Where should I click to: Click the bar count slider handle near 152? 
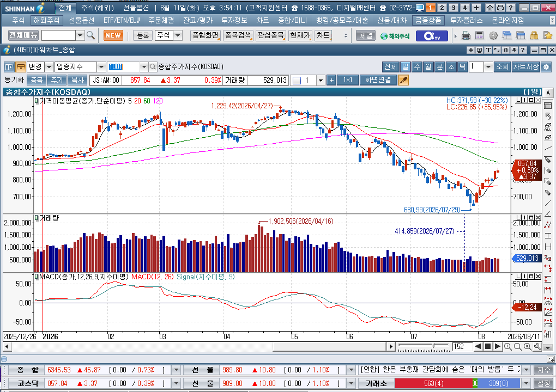(433, 345)
